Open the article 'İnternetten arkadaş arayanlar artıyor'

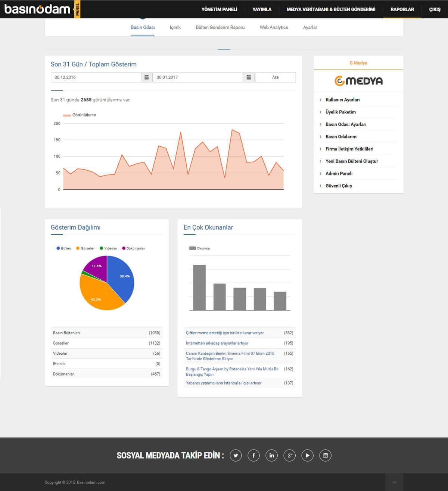(x=217, y=343)
